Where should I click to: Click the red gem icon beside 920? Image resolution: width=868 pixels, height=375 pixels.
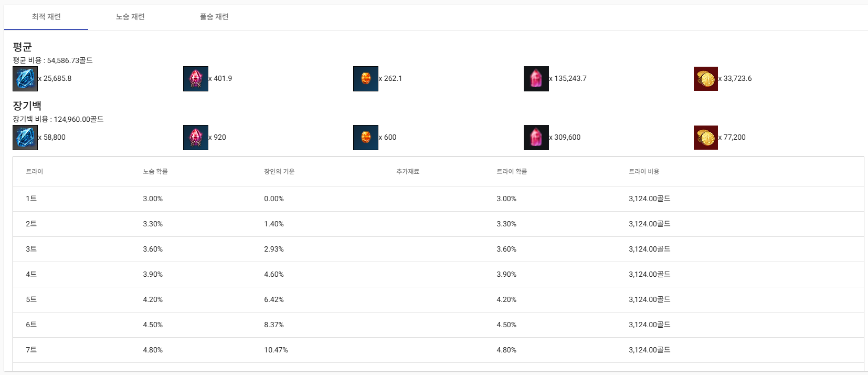click(196, 138)
